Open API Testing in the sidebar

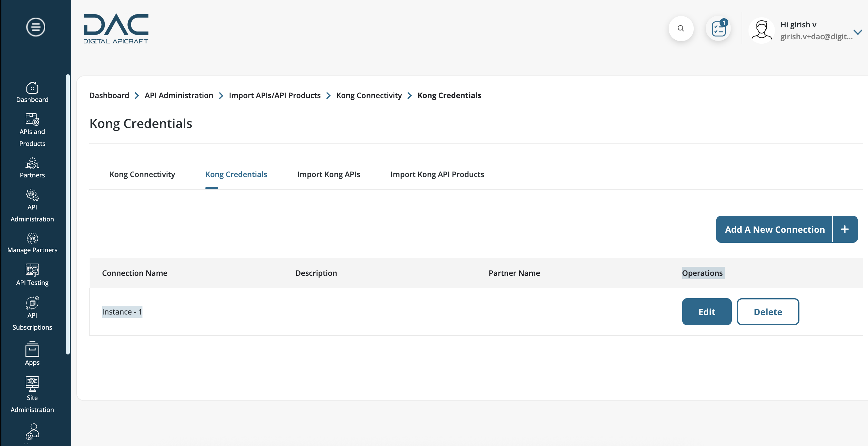click(32, 275)
